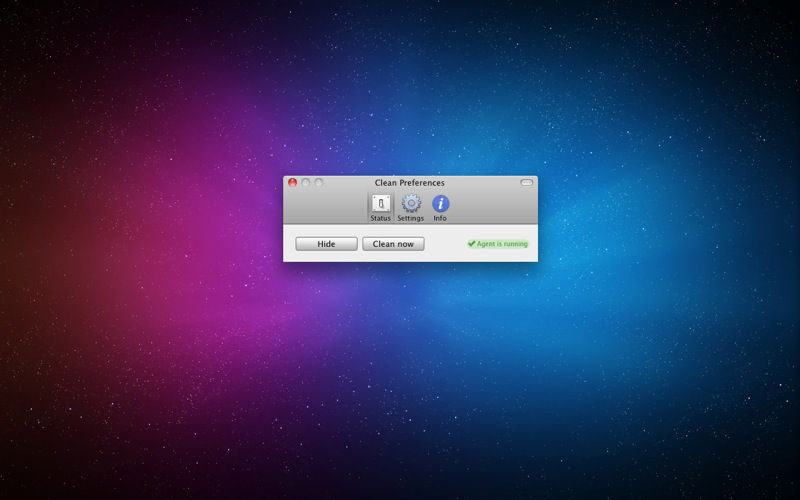Switch to the "Info" tab label

[440, 218]
